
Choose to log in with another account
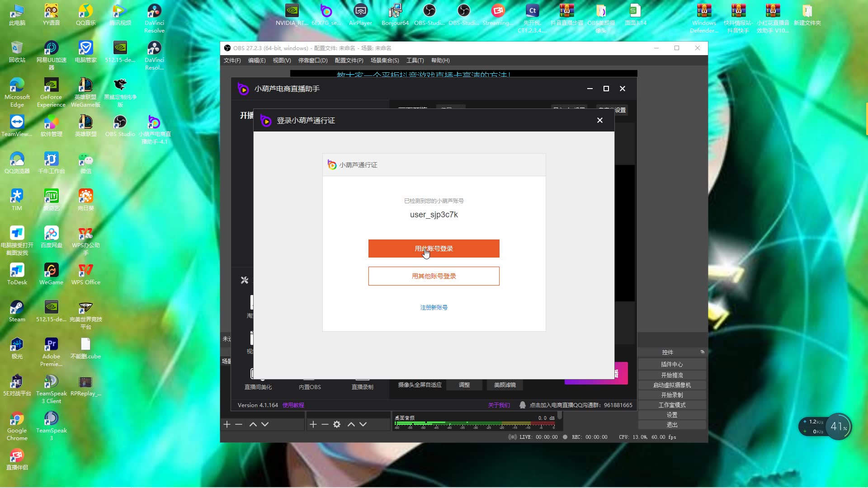click(x=434, y=276)
